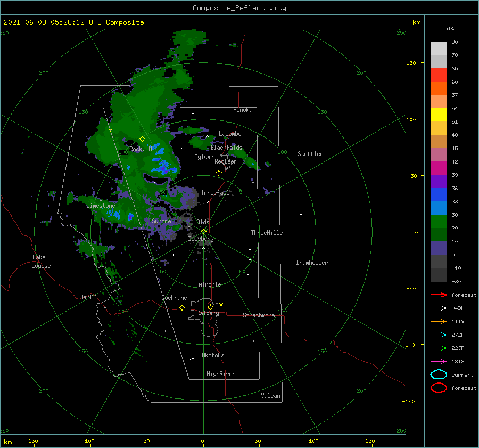Click the yellow diamond marker near RedDeer
Screen dimensions: 479x448
click(x=219, y=173)
